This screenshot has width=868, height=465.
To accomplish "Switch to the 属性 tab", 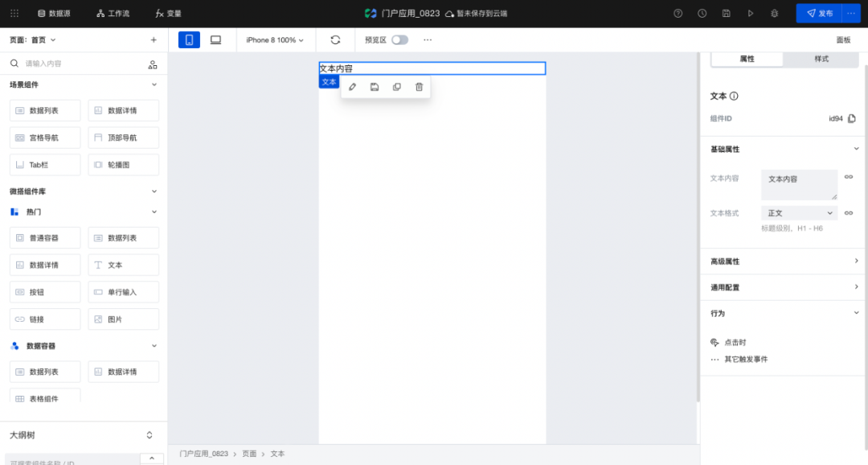I will click(747, 59).
